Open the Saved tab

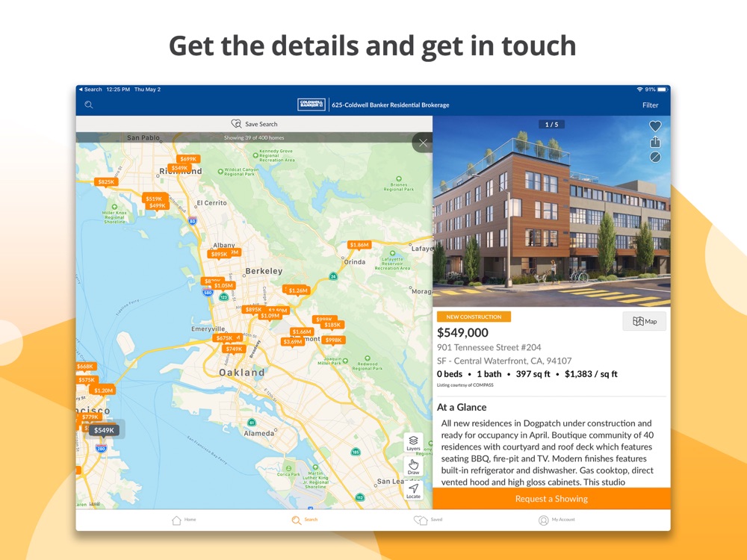427,520
